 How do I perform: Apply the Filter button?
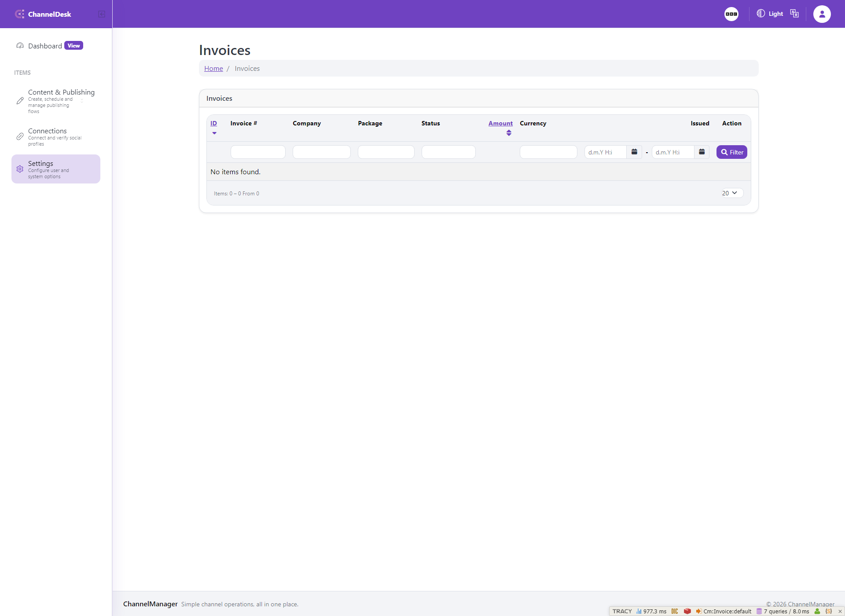coord(732,152)
